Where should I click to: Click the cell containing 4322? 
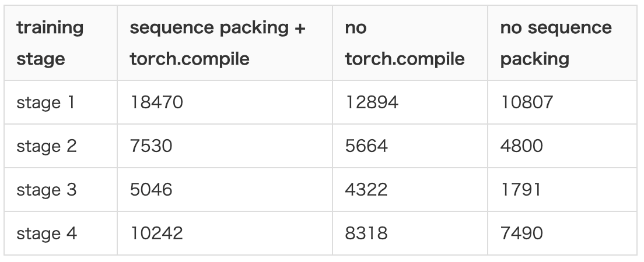tap(366, 189)
